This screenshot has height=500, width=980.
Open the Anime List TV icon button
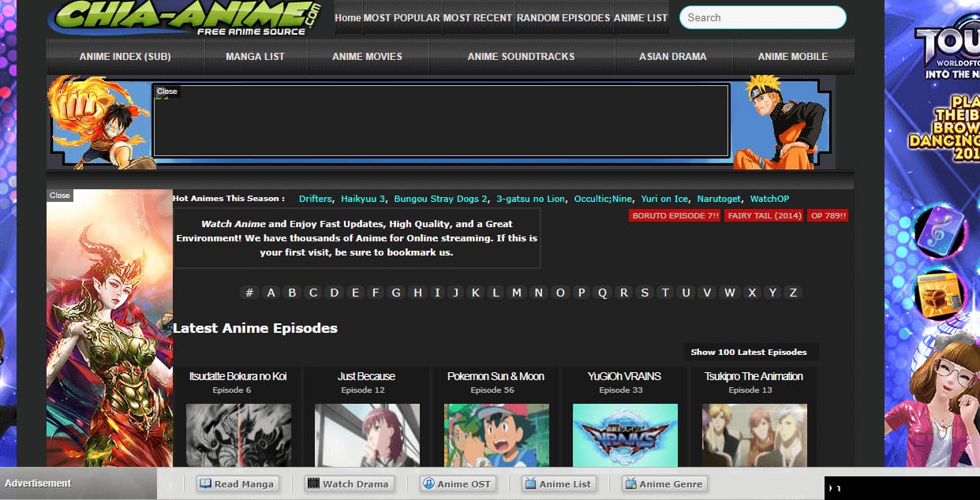(x=558, y=484)
